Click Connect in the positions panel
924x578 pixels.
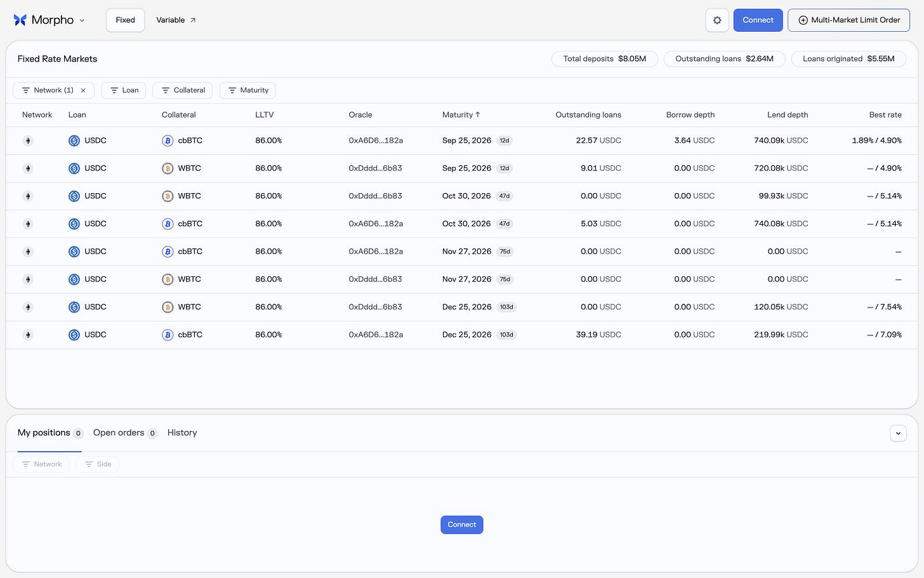462,525
